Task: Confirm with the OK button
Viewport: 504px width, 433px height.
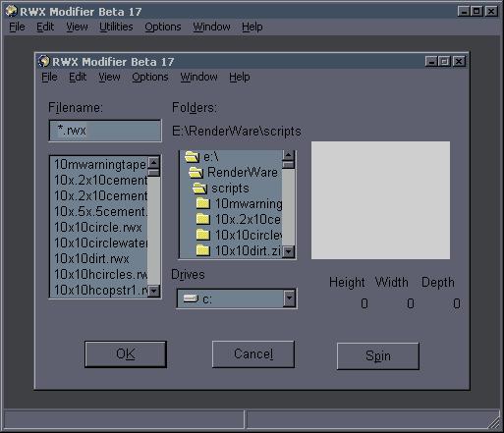Action: [x=126, y=354]
